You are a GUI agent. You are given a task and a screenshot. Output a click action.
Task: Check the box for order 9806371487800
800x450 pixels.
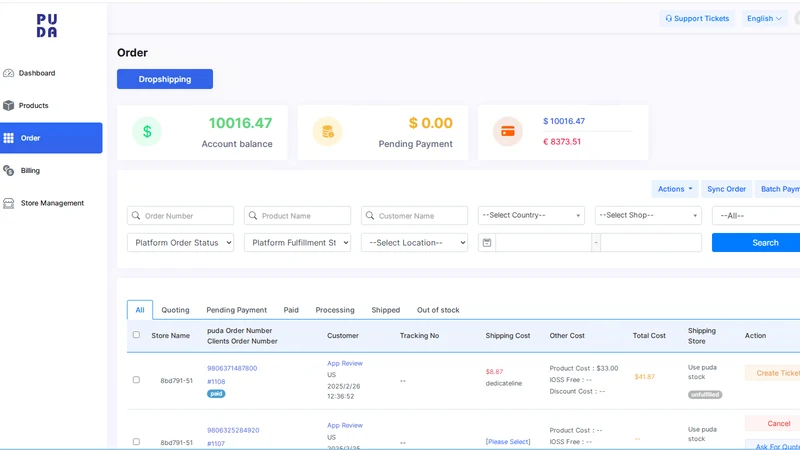[136, 380]
